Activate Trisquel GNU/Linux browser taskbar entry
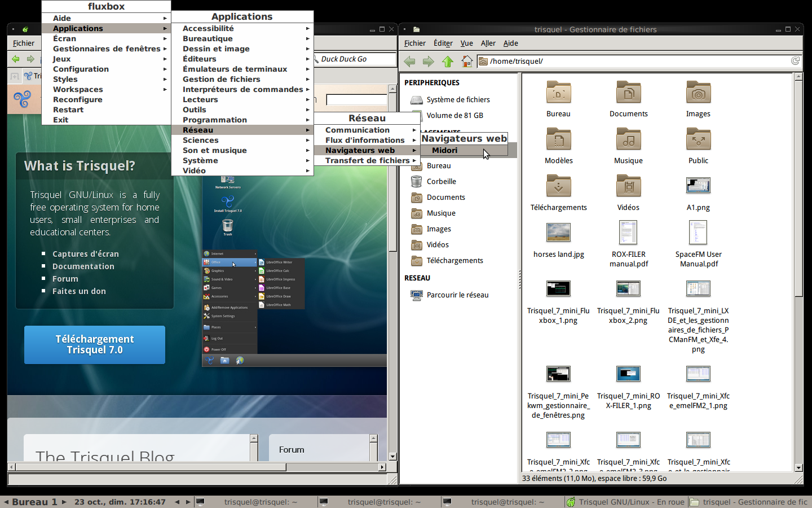Screen dimensions: 812x508 (626, 502)
